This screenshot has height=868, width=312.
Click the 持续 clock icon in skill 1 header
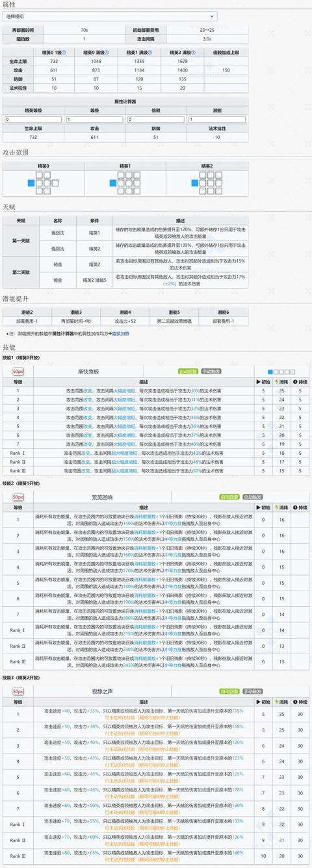294,381
